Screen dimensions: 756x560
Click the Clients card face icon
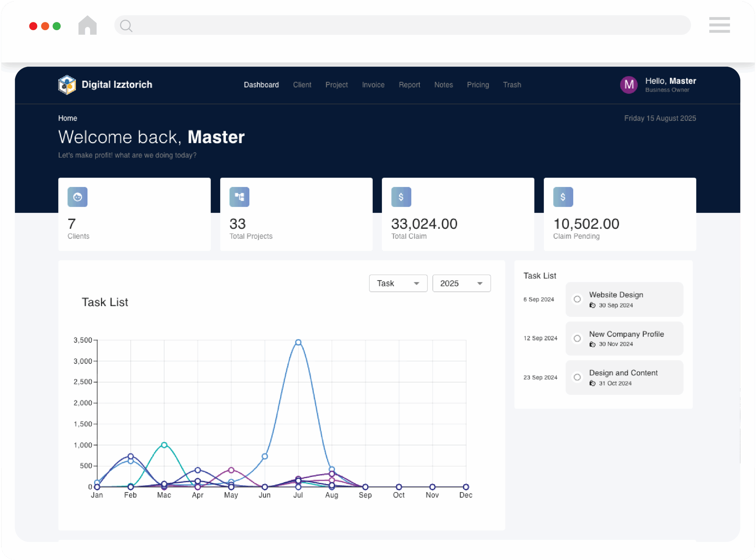(78, 197)
